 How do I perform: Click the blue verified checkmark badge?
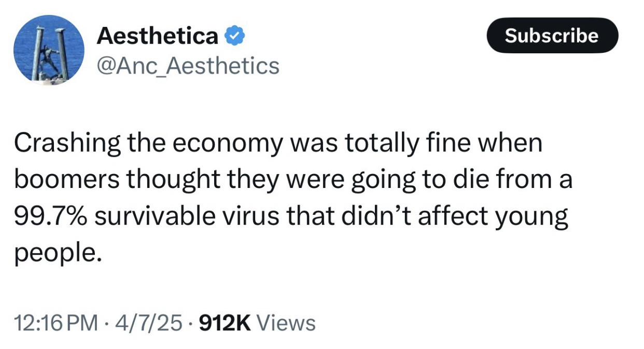pos(234,36)
